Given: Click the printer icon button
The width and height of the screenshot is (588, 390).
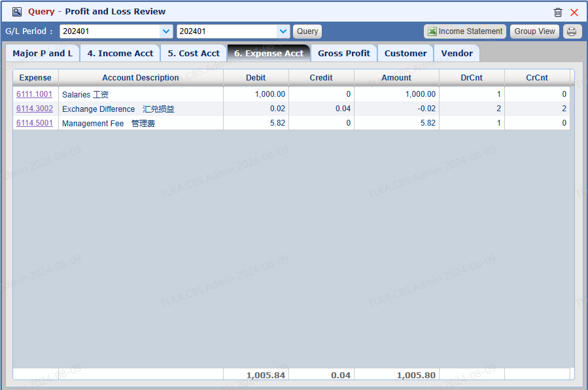Looking at the screenshot, I should click(x=572, y=31).
